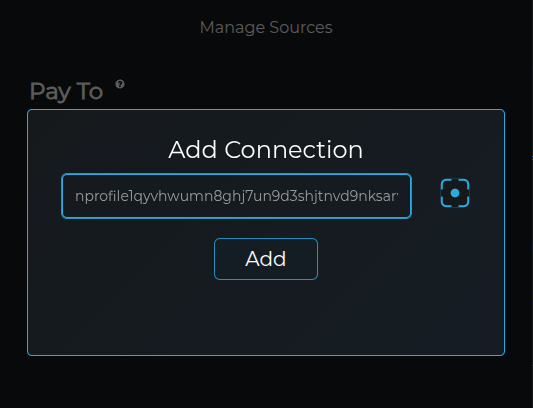
Task: Activate the Add connection confirm button
Action: click(x=266, y=259)
